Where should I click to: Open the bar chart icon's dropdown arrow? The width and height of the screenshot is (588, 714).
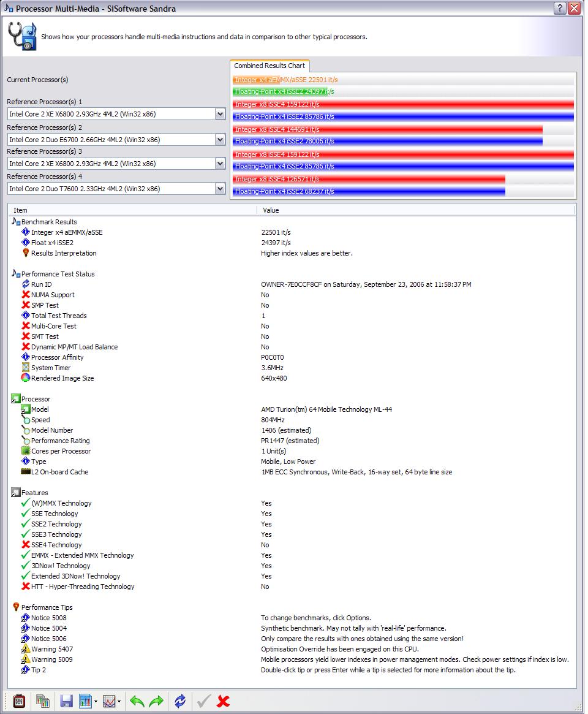pos(96,701)
